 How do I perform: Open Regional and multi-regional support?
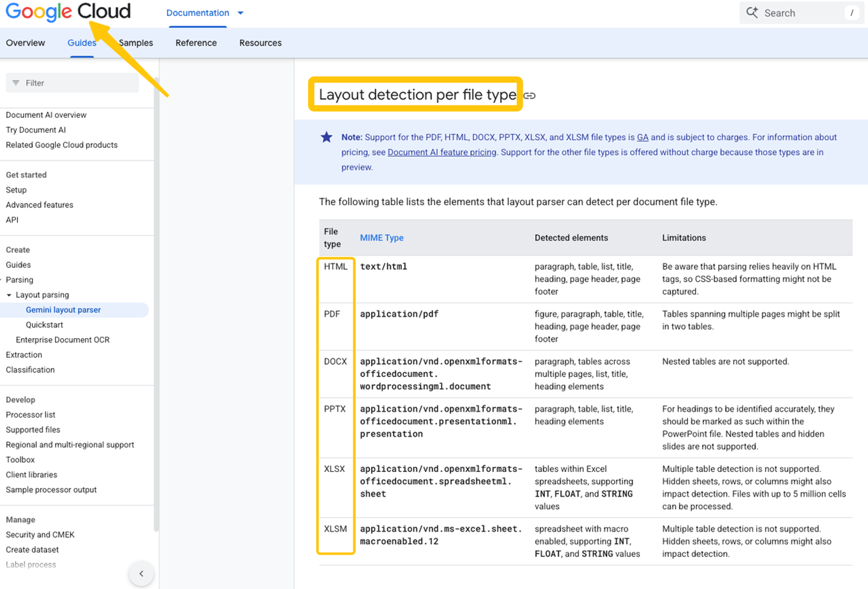(70, 445)
